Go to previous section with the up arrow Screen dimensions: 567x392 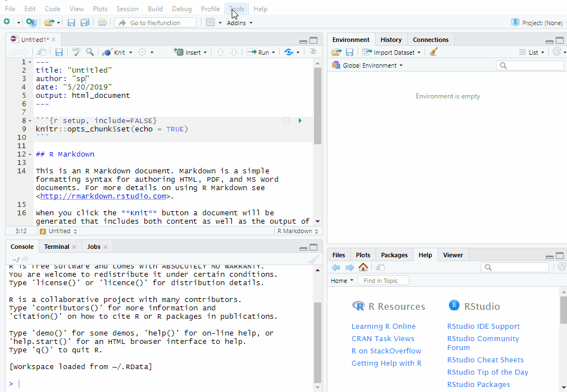(220, 53)
